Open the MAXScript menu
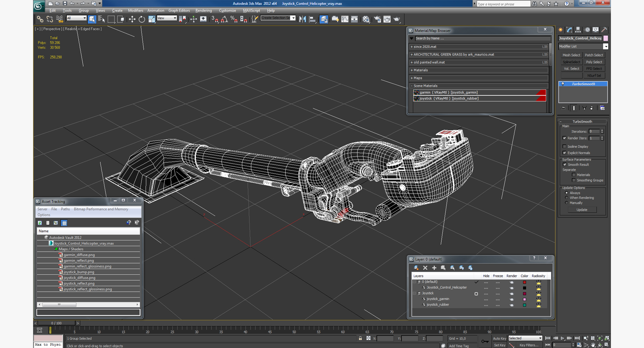 tap(252, 10)
